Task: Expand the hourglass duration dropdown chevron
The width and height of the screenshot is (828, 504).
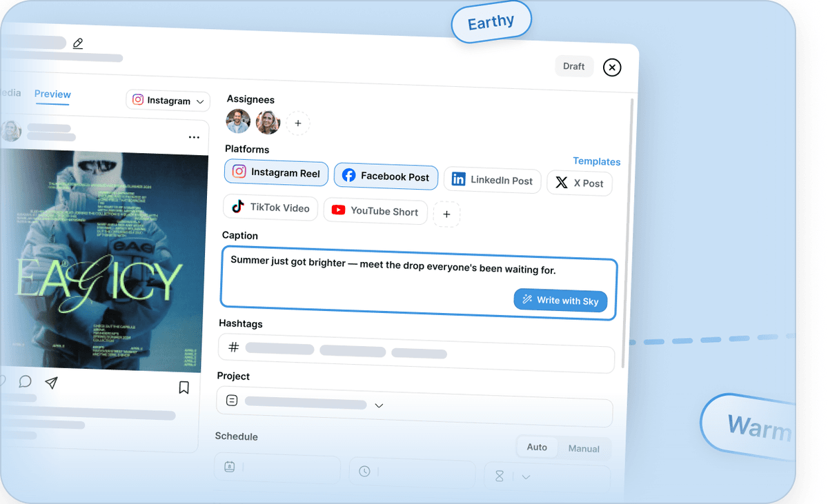Action: pos(526,477)
